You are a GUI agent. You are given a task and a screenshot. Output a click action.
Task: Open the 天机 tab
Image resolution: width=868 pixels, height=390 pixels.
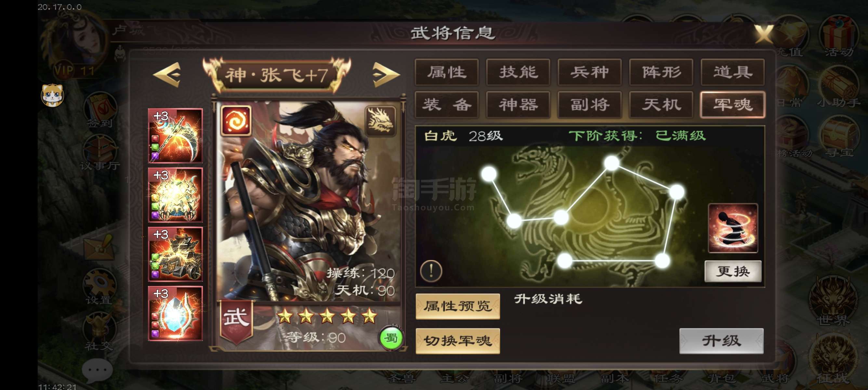coord(661,104)
